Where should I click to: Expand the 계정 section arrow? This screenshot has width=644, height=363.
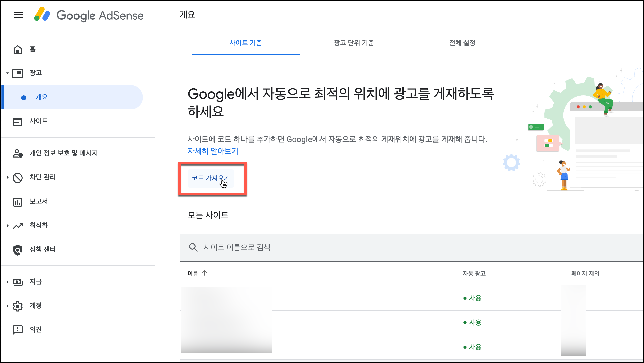pos(8,306)
